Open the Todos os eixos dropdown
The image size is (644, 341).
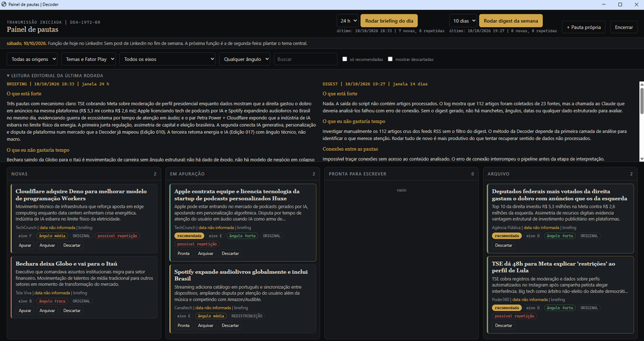coord(167,59)
